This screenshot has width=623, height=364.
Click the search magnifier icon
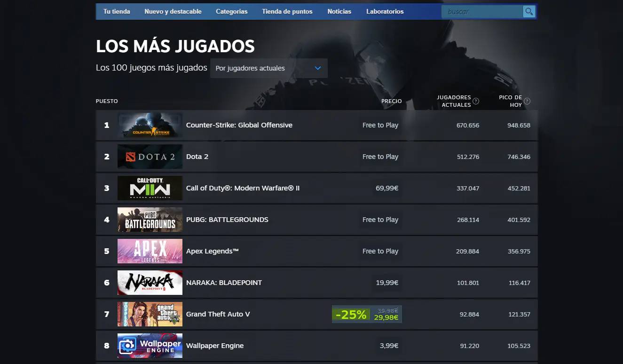point(529,12)
